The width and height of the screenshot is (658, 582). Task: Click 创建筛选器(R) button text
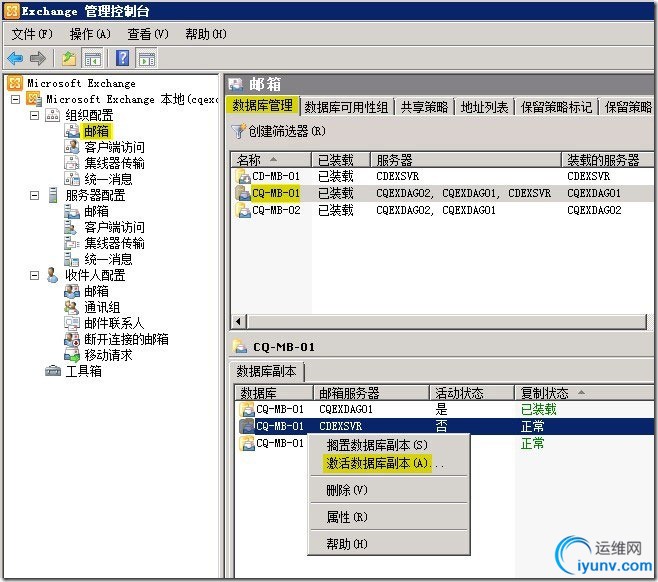click(x=287, y=131)
